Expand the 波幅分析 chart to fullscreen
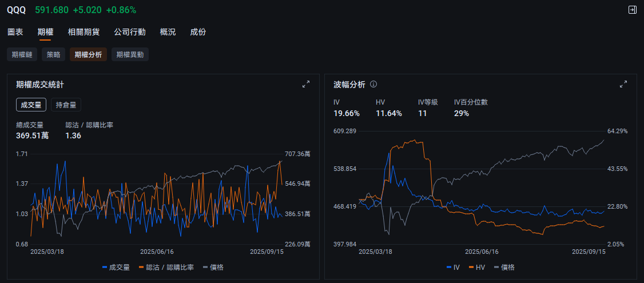 [x=623, y=84]
